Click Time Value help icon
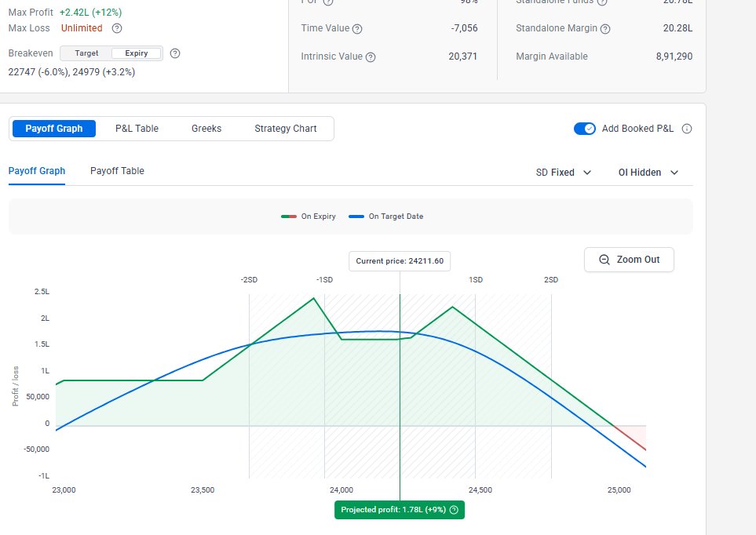756x535 pixels. (x=357, y=29)
